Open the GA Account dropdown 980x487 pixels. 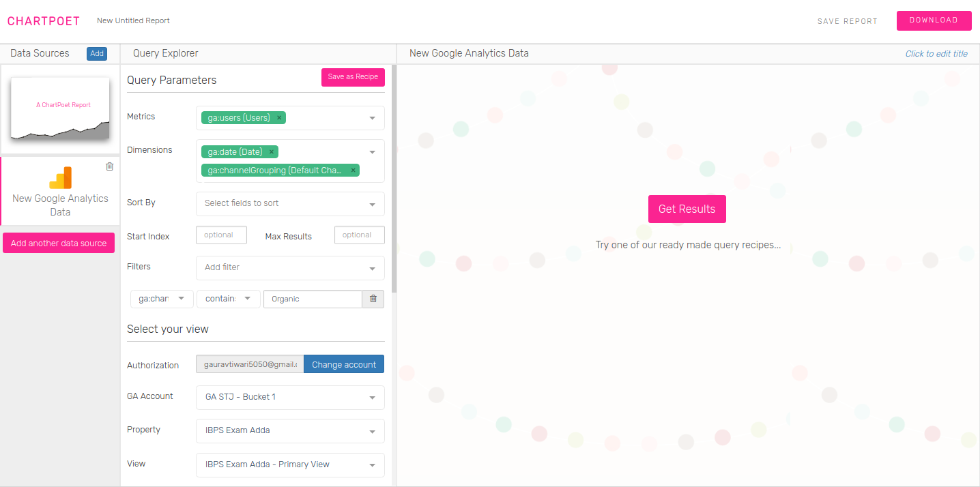(x=290, y=397)
